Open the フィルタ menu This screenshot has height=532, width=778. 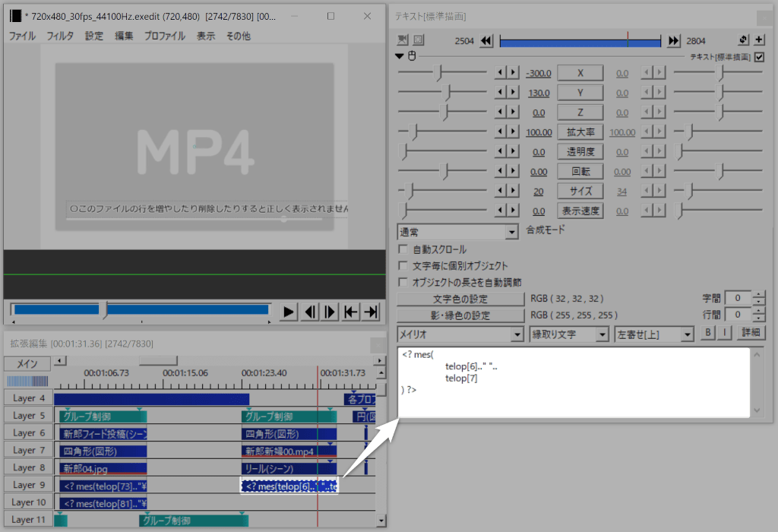(60, 36)
